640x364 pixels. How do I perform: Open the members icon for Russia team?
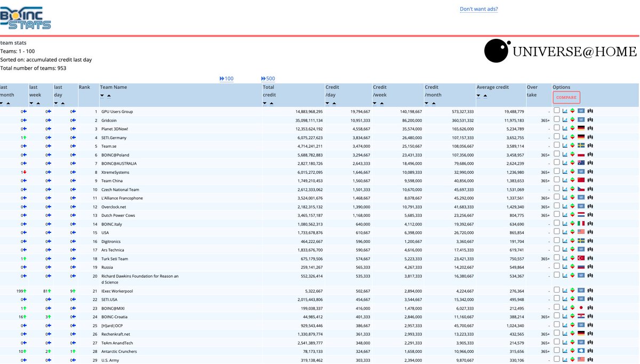tap(590, 266)
